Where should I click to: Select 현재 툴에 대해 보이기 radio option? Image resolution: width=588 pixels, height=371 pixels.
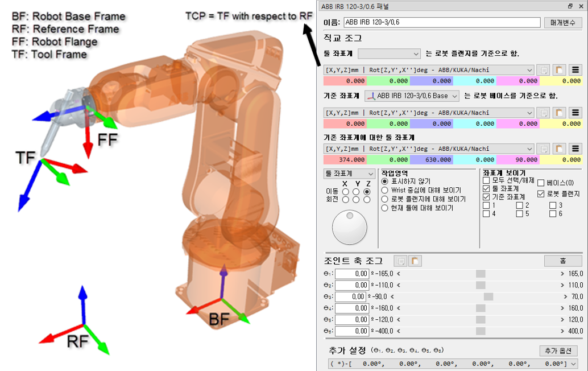click(385, 208)
